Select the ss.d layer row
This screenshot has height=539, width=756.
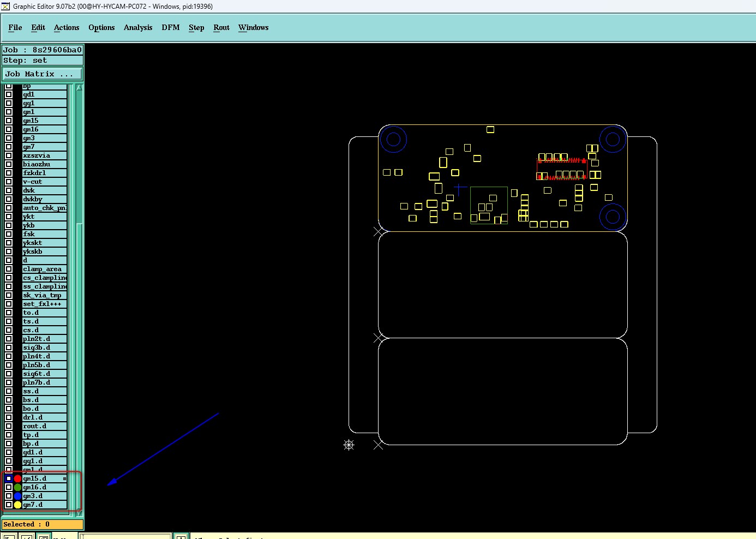click(x=44, y=391)
